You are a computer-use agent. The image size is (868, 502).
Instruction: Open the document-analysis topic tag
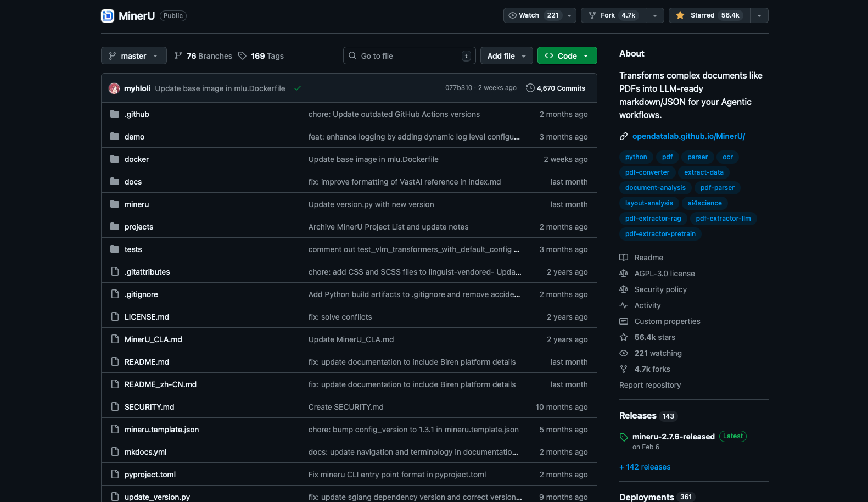[656, 188]
